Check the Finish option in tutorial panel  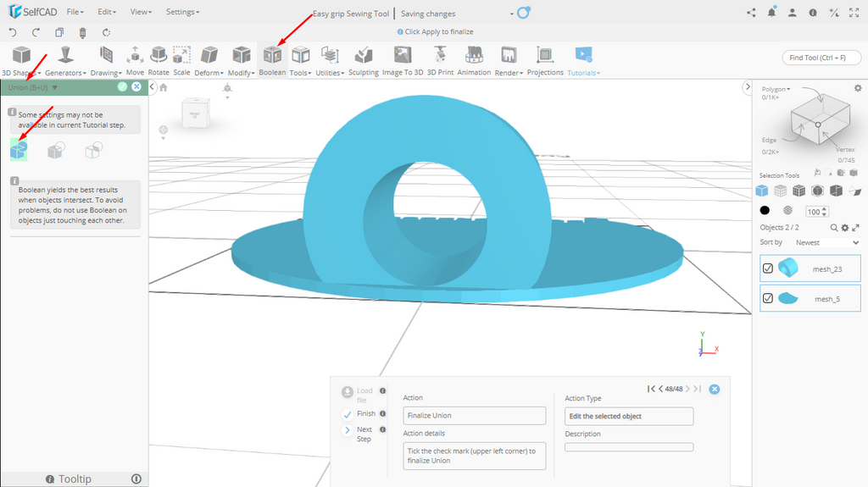click(x=348, y=414)
